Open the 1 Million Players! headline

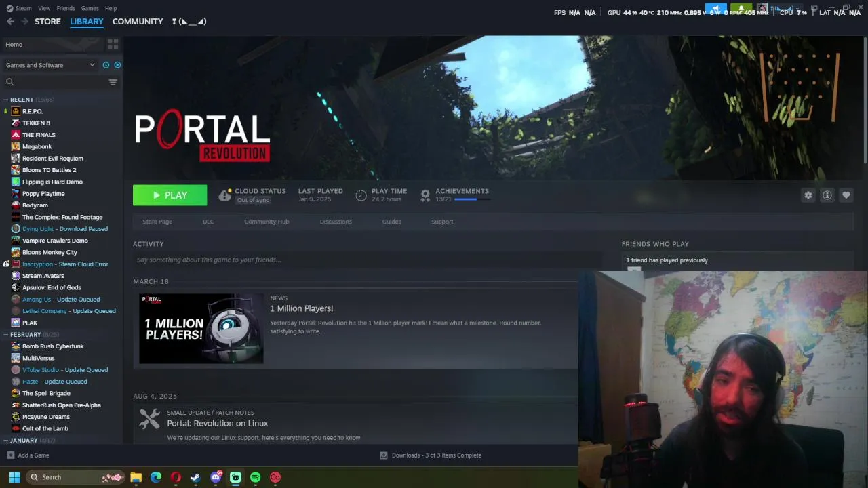point(302,308)
